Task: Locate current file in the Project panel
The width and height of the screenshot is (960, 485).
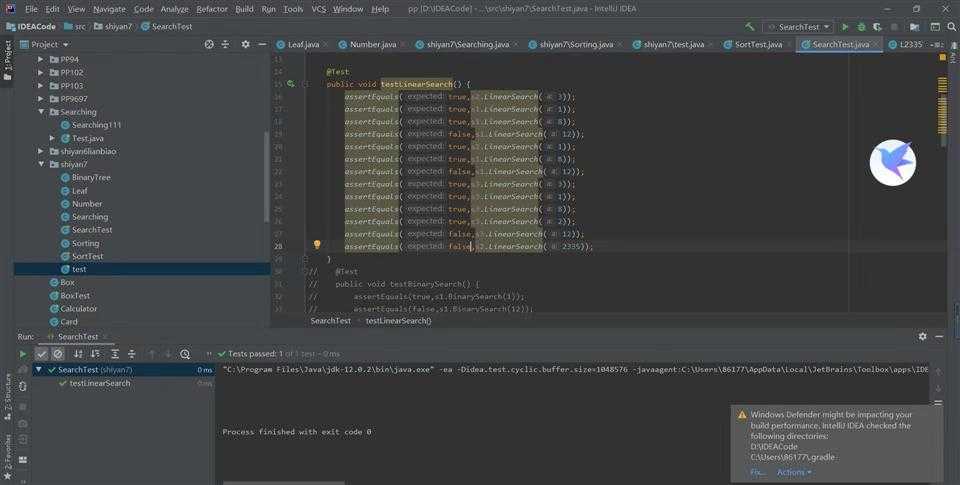Action: click(x=209, y=44)
